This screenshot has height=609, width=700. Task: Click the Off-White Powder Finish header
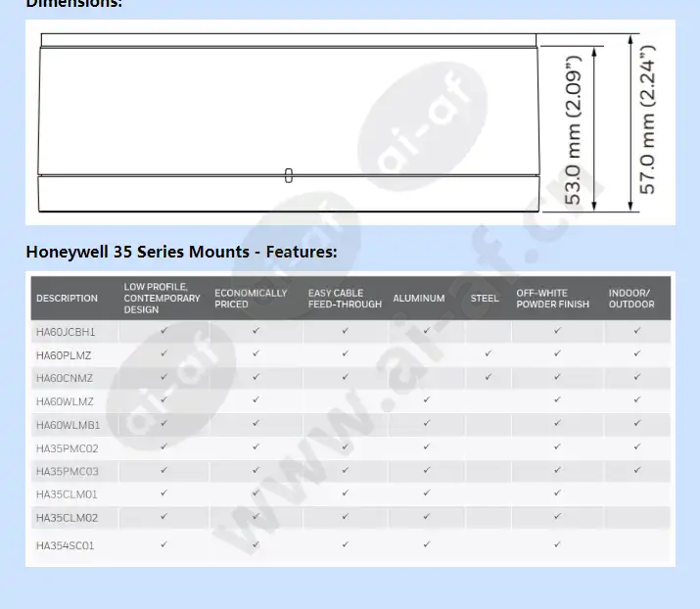(553, 299)
